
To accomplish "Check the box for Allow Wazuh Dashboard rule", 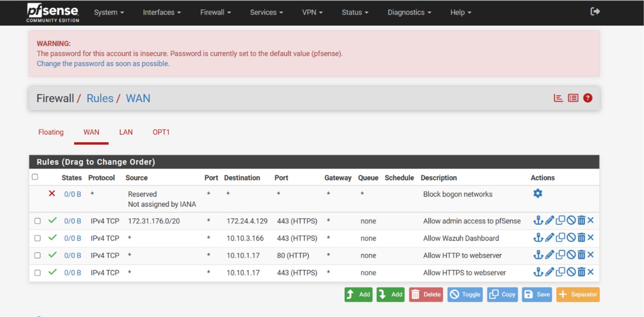I will (37, 238).
